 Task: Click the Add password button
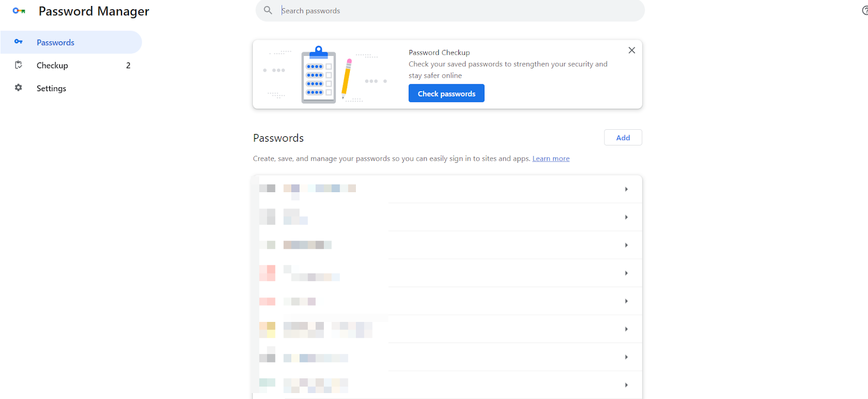623,138
